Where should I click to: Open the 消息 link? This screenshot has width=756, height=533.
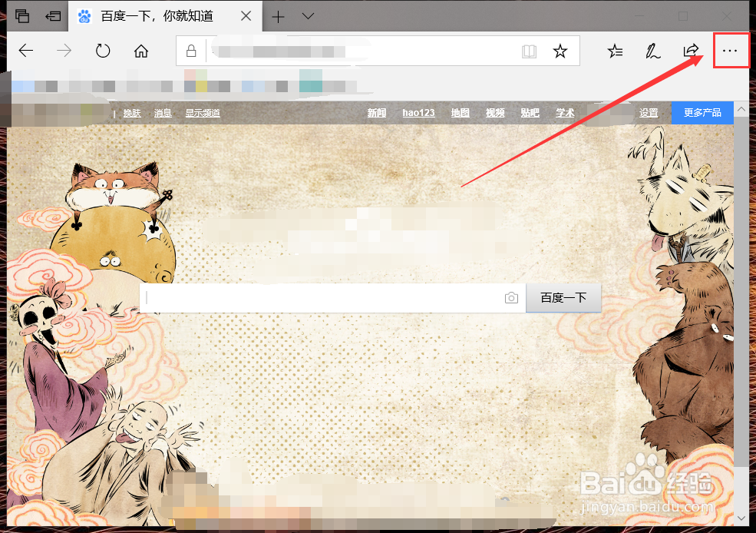coord(163,113)
